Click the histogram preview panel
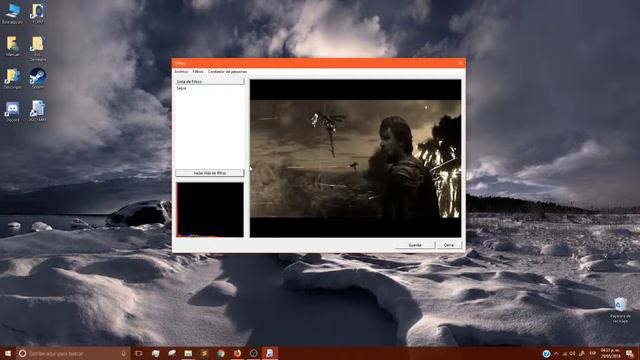 [210, 209]
